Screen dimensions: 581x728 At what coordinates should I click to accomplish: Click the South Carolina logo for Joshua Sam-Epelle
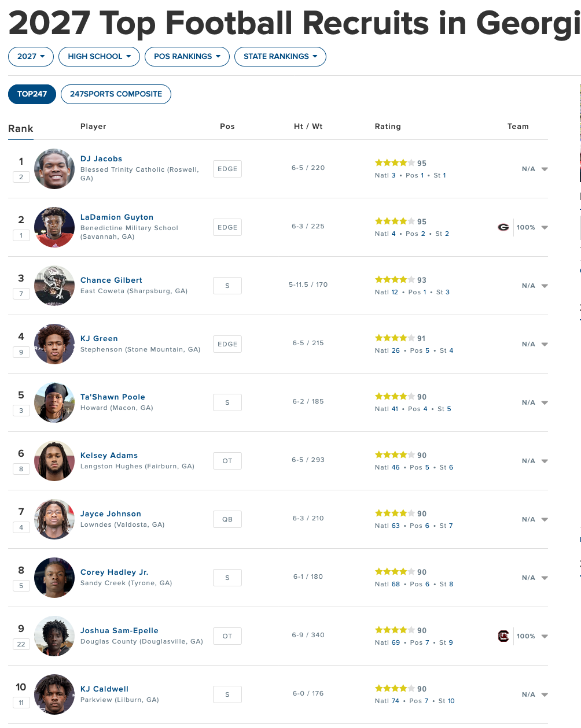point(503,636)
